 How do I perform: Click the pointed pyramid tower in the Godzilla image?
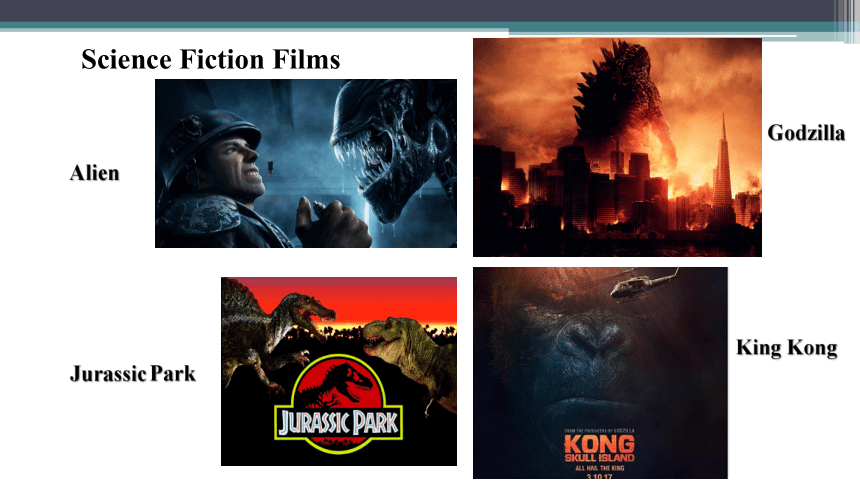(x=723, y=165)
